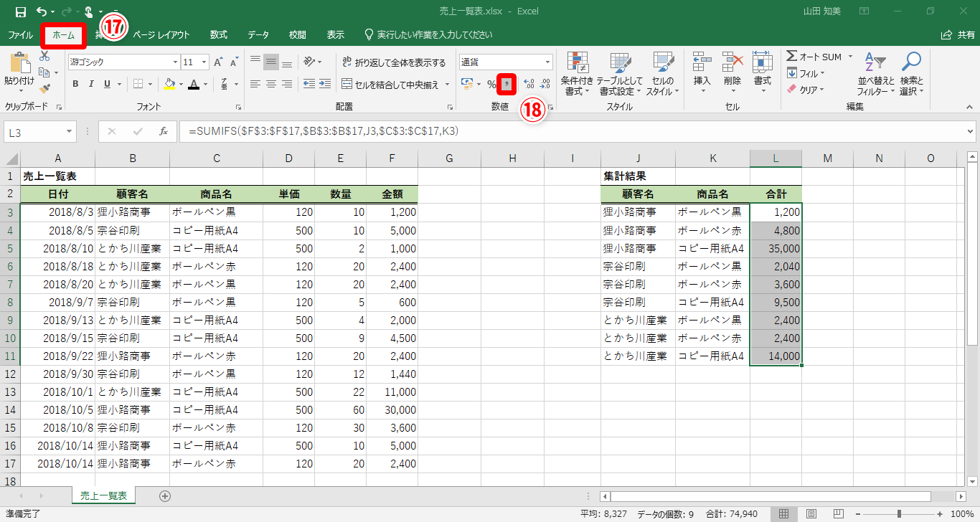Toggle 折り返して全体を表示する wrap text
980x522 pixels.
(x=394, y=62)
